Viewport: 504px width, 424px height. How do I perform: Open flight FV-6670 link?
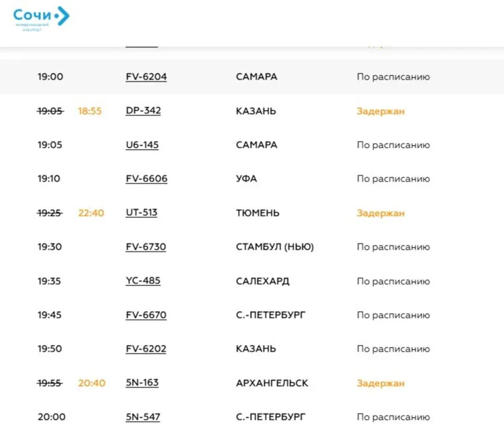coord(146,315)
